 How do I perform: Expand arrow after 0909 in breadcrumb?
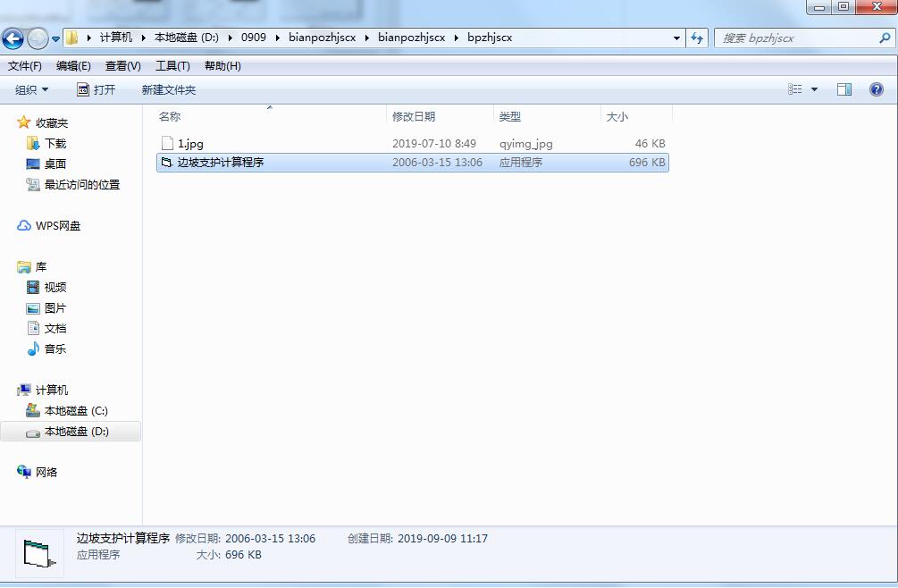point(278,38)
